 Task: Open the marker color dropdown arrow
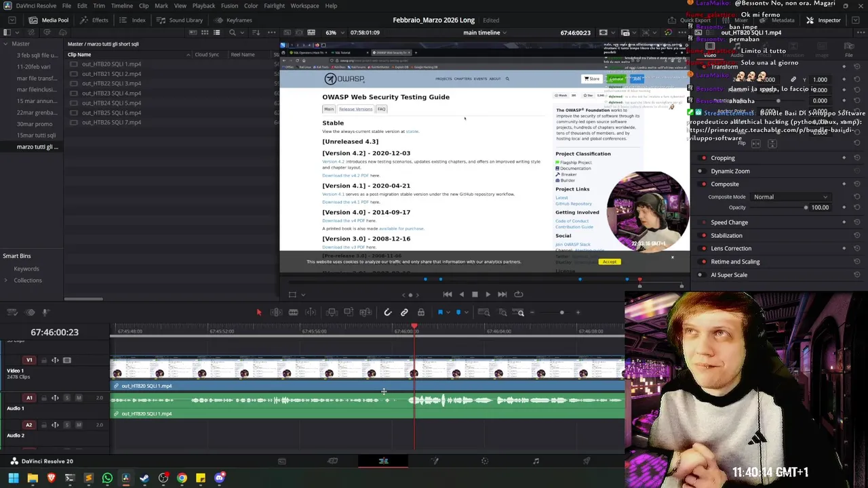466,312
